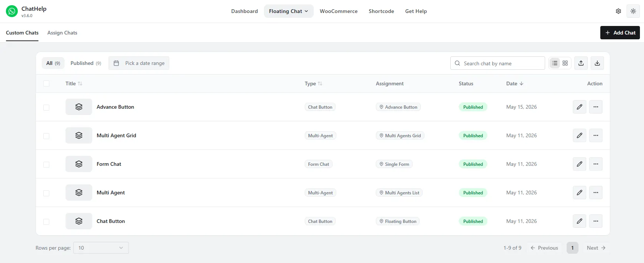Screen dimensions: 644x263
Task: Expand the Floating Chat menu dropdown
Action: pos(288,11)
